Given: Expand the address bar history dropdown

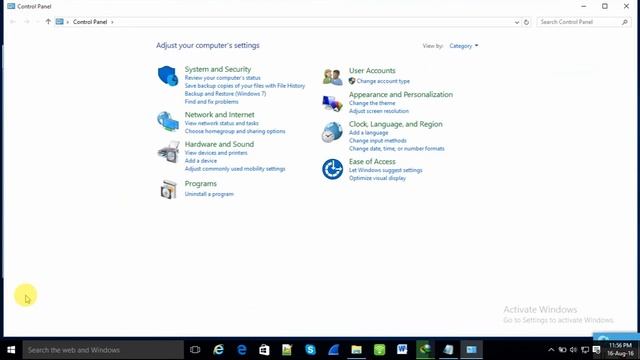Looking at the screenshot, I should 517,22.
